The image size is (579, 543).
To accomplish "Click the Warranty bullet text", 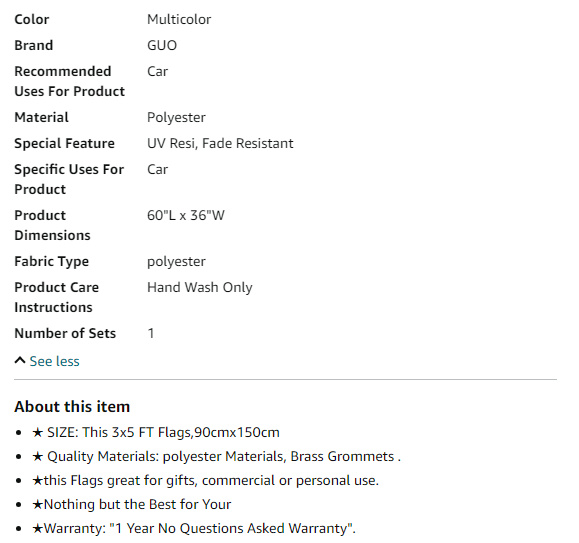I will click(199, 528).
